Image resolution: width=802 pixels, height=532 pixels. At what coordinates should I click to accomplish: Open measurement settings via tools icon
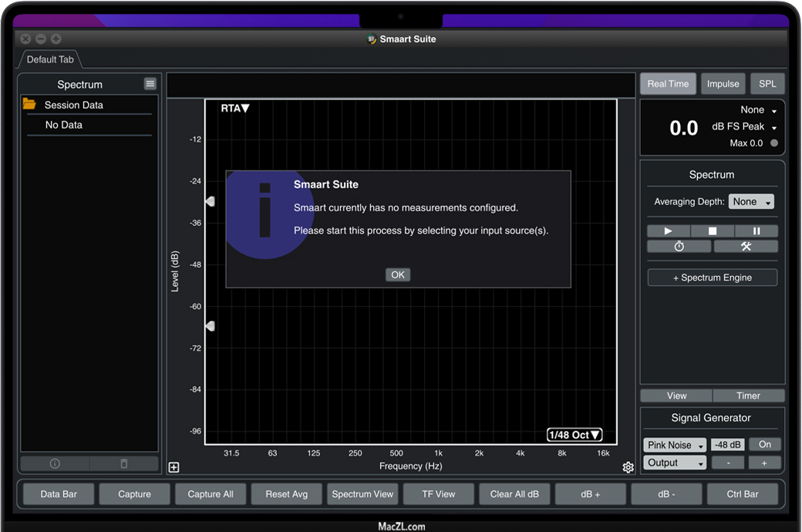[745, 247]
